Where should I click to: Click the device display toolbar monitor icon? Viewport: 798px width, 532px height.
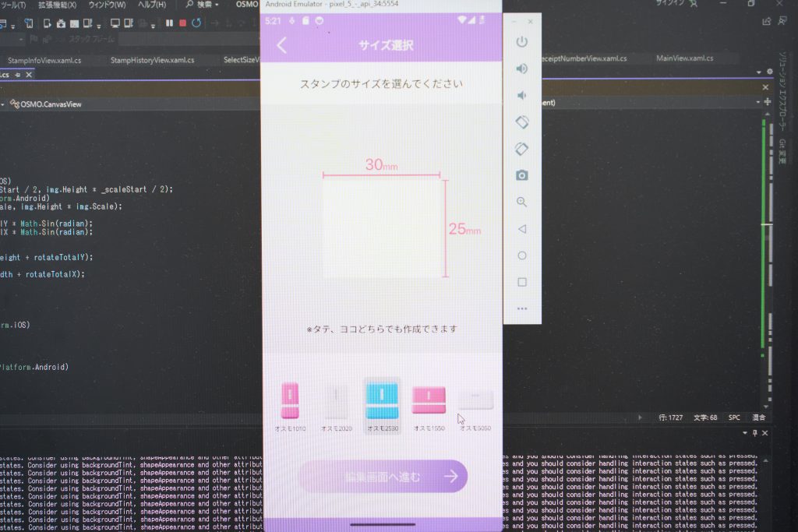[x=115, y=23]
